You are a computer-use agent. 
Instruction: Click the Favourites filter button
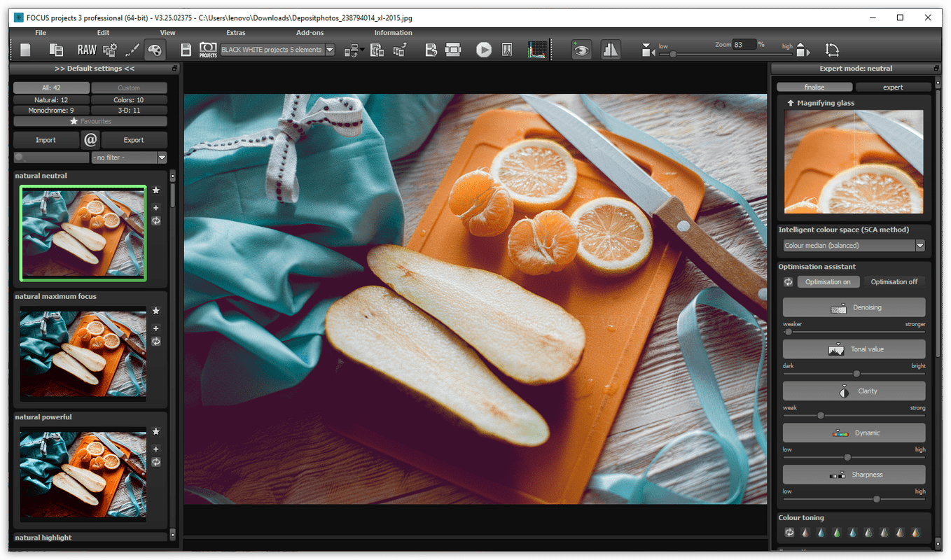90,121
